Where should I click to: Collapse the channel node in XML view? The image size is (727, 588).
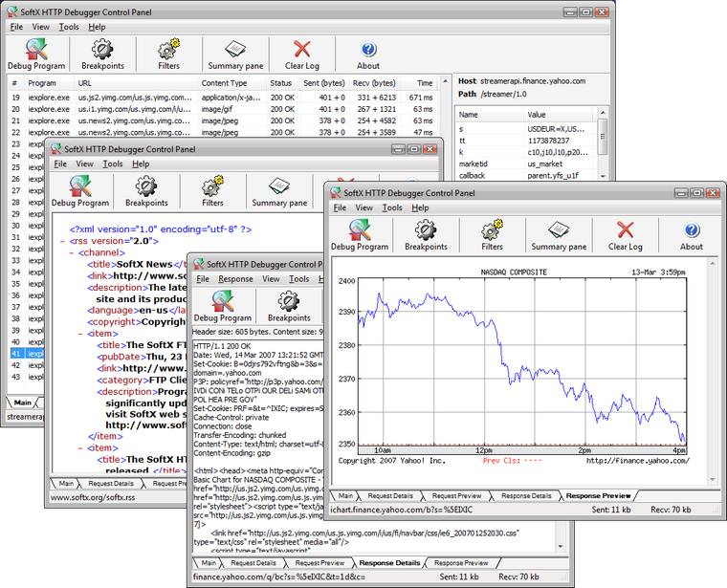(x=72, y=252)
